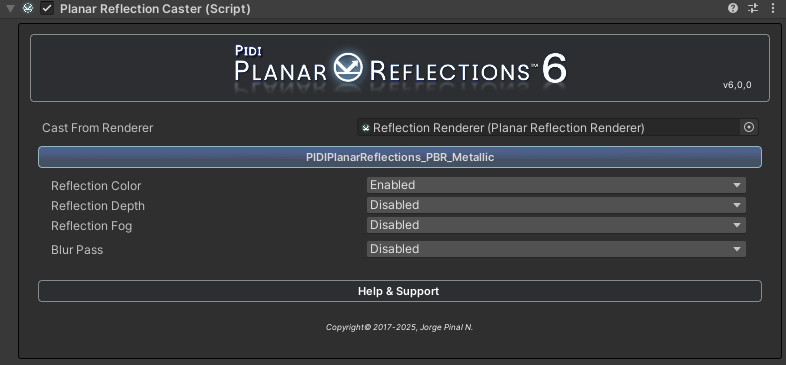
Task: Open the component presets slider icon
Action: point(753,8)
